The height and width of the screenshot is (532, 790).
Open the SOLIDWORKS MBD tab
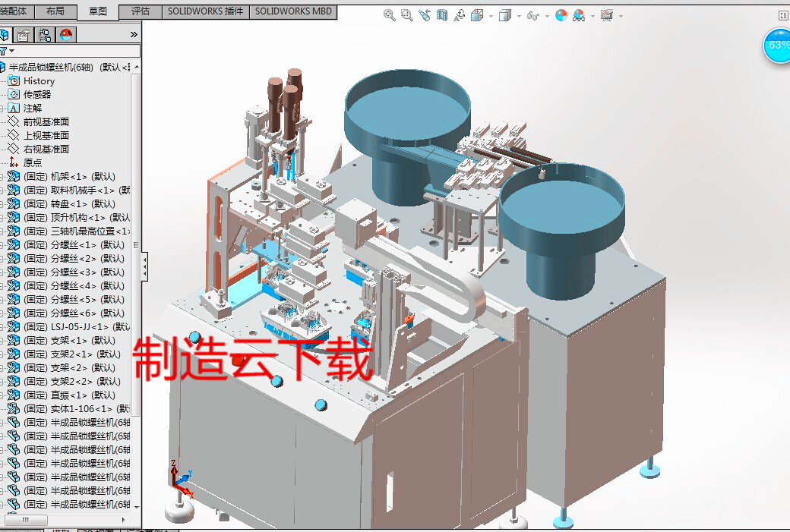point(293,11)
